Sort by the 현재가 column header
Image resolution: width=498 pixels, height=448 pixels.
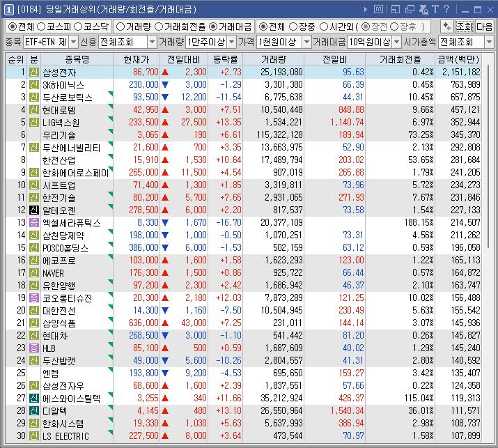[137, 59]
